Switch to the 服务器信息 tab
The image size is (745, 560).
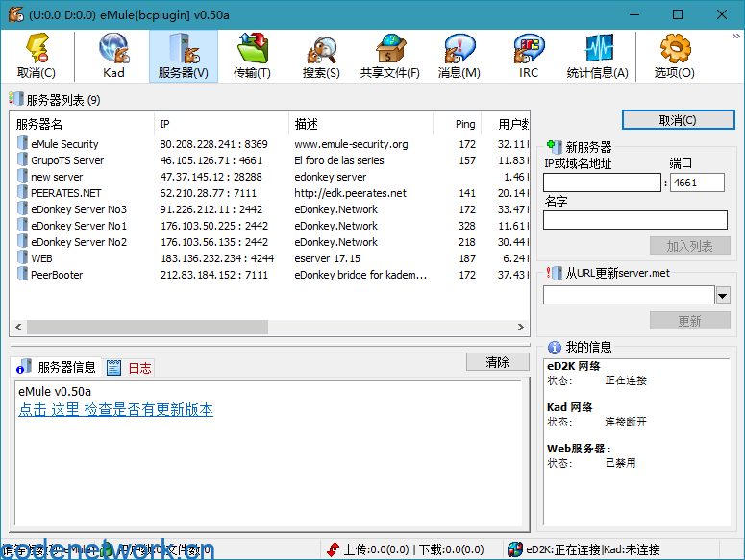(x=57, y=368)
